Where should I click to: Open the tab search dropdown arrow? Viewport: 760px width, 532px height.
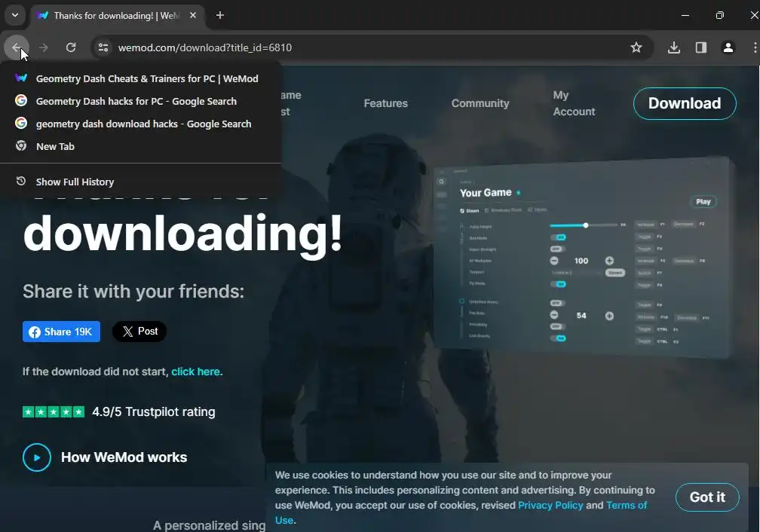click(x=15, y=16)
